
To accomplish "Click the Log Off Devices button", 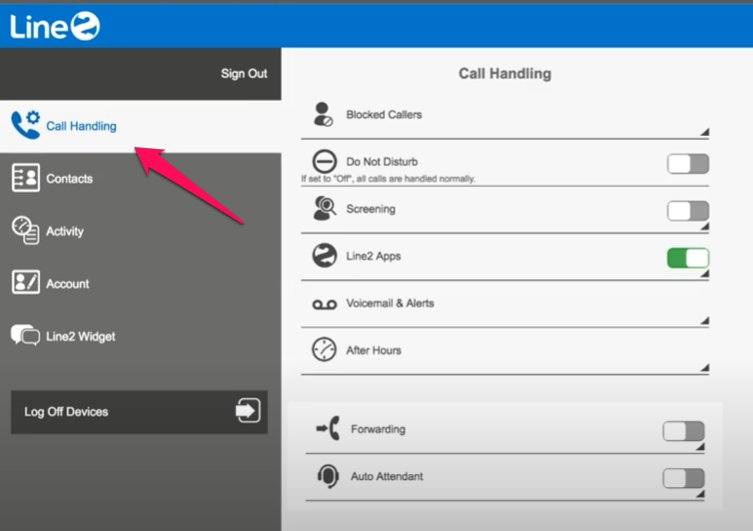I will [x=139, y=411].
